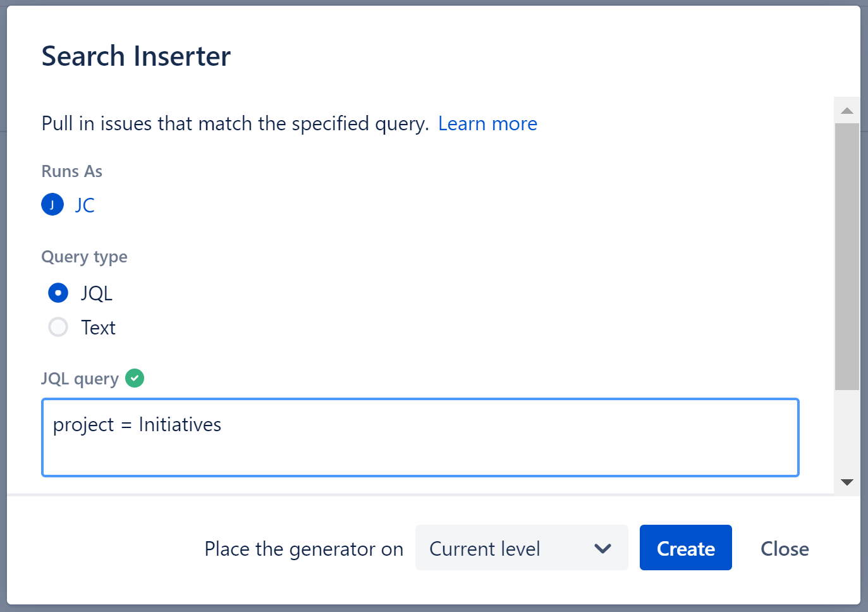Click the dialog scrollbar thumb
Image resolution: width=868 pixels, height=612 pixels.
[x=847, y=253]
